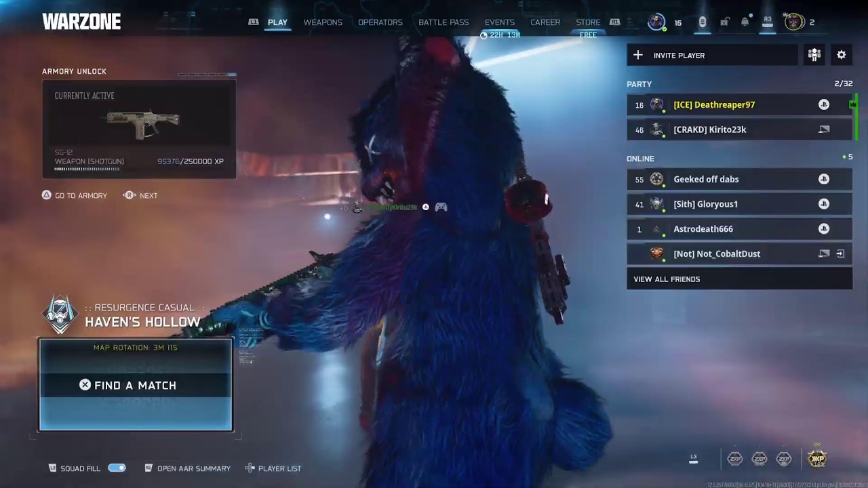
Task: Select the rightmost 2XP token icon
Action: [x=784, y=459]
